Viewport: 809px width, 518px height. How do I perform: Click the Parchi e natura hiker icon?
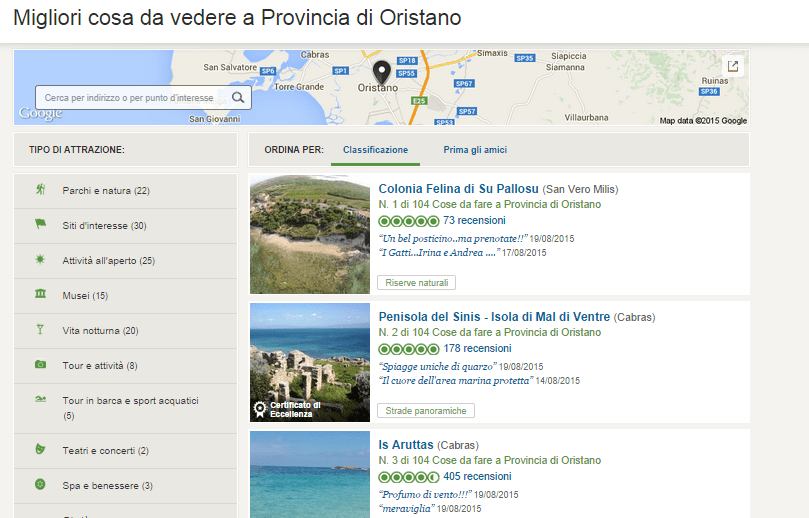point(40,190)
